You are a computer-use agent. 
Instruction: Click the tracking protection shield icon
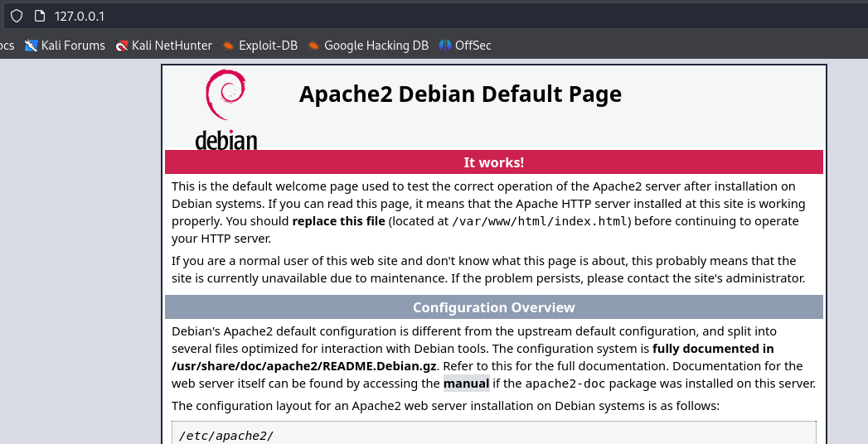tap(16, 17)
